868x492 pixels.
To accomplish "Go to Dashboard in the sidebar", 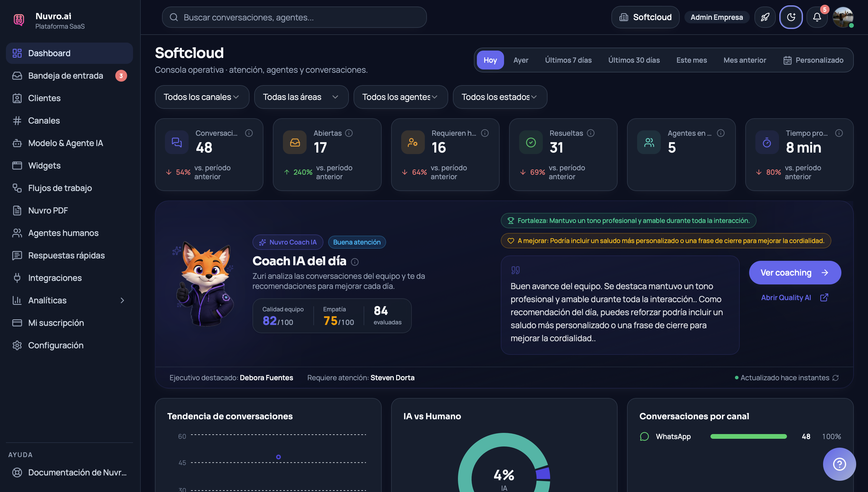I will tap(69, 53).
